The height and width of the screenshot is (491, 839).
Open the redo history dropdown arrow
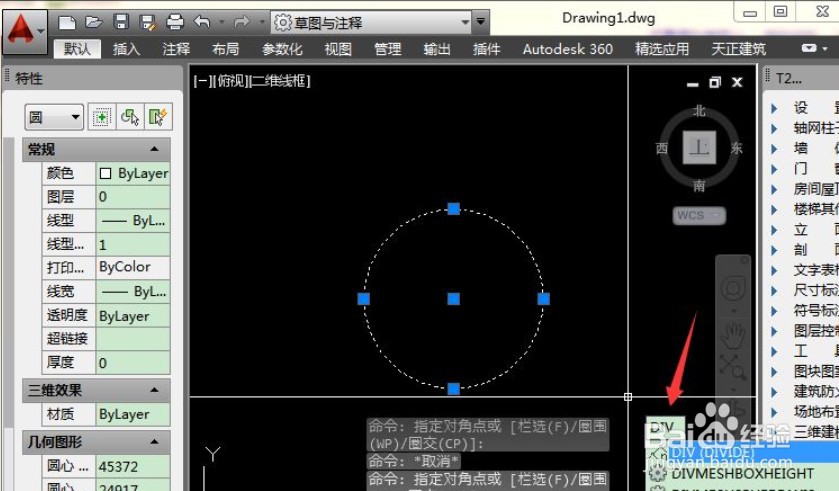click(262, 22)
